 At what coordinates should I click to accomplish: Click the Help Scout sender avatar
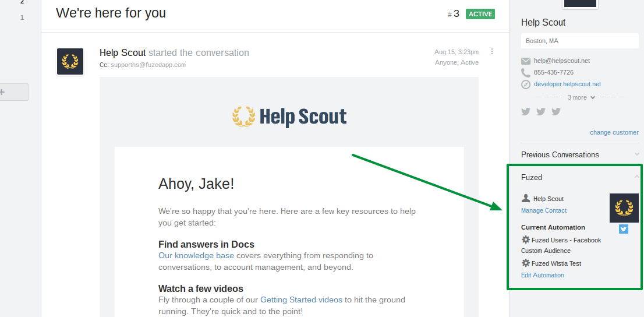click(x=70, y=62)
